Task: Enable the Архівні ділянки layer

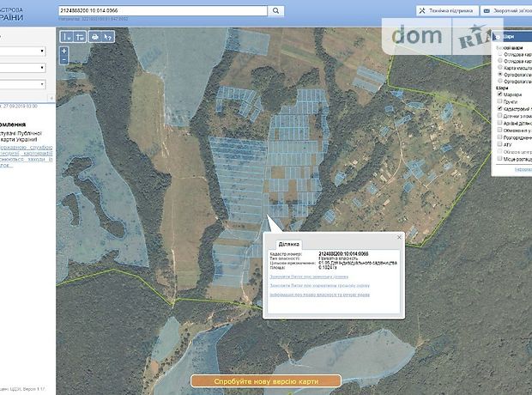Action: (x=499, y=123)
